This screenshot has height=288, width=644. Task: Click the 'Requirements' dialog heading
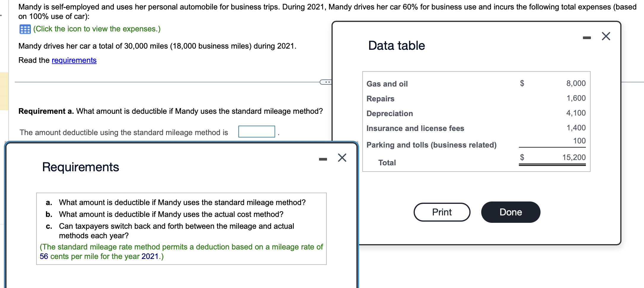[x=80, y=167]
